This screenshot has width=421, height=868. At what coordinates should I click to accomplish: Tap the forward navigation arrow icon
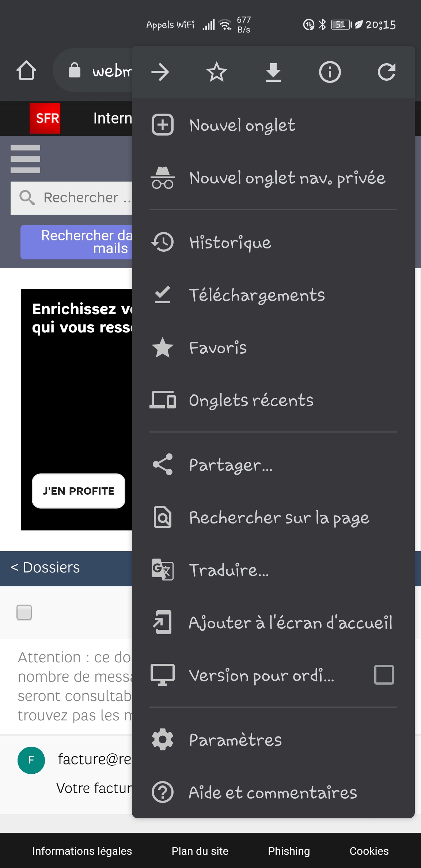pos(160,72)
